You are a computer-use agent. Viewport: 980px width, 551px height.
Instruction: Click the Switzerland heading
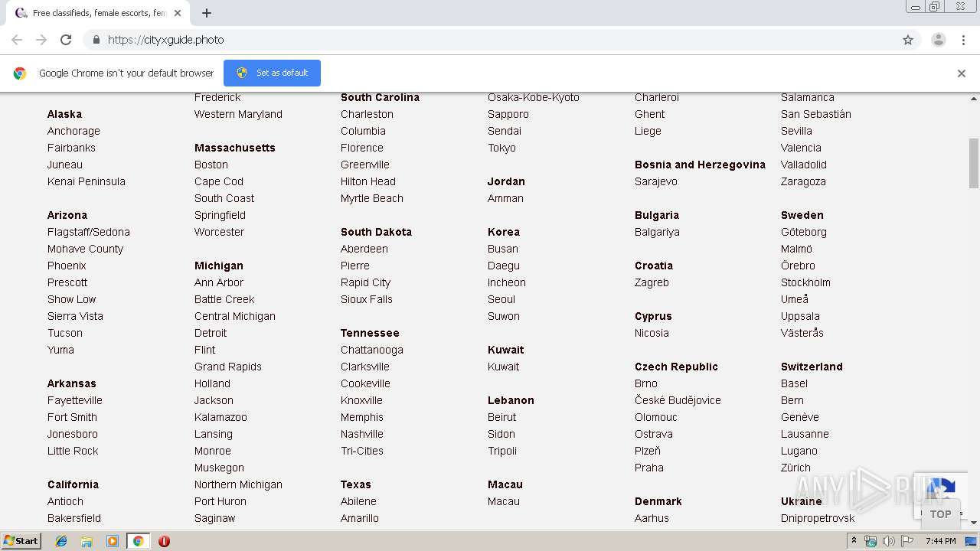[x=812, y=367]
